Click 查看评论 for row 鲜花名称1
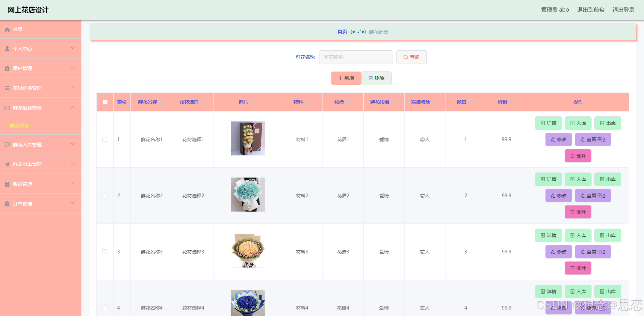Viewport: 644px width, 316px height. [593, 139]
